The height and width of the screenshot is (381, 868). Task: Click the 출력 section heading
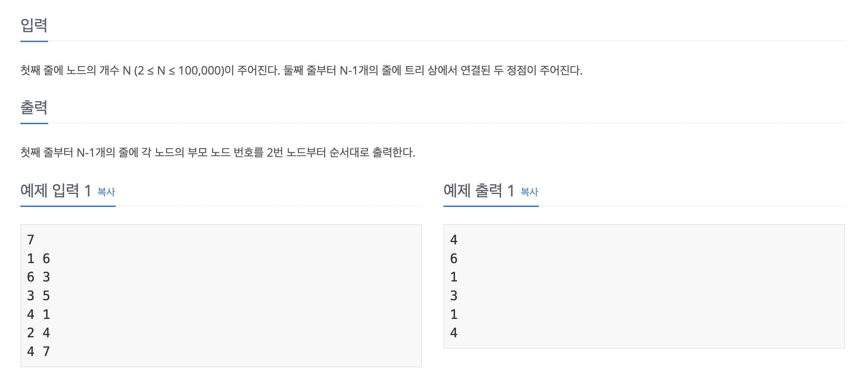pos(34,107)
